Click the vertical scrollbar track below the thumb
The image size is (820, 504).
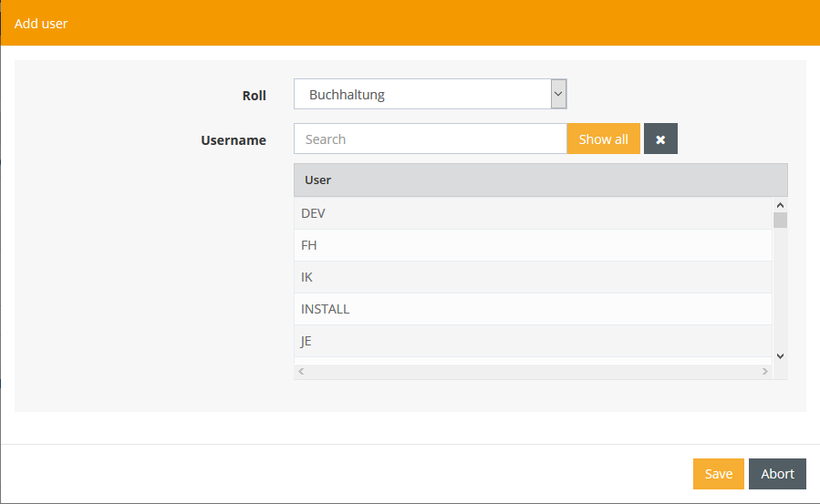click(780, 292)
